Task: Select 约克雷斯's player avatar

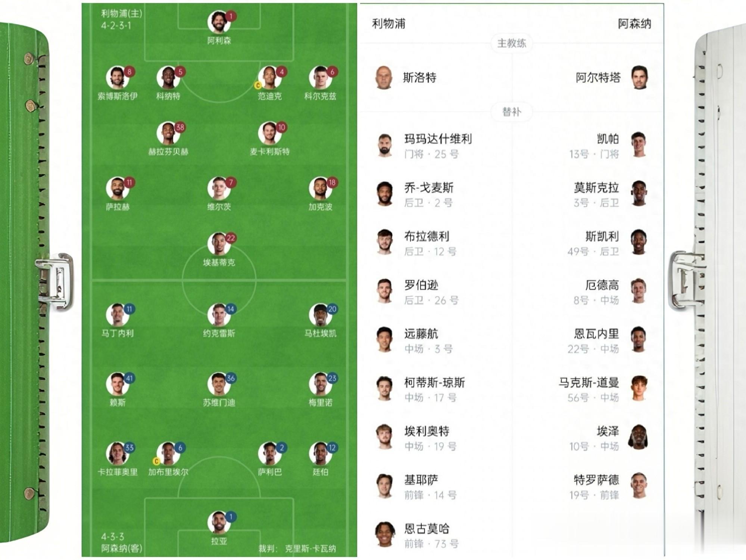Action: (x=218, y=315)
